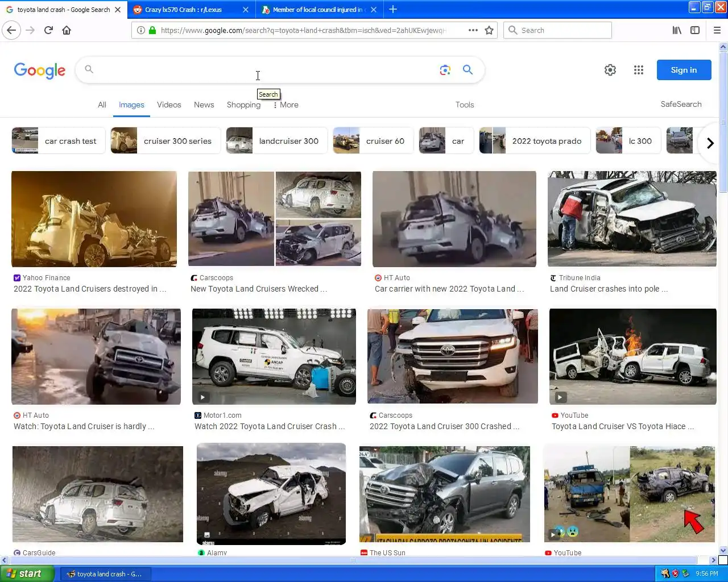The height and width of the screenshot is (582, 728).
Task: Click the browser forward arrow
Action: coord(30,30)
